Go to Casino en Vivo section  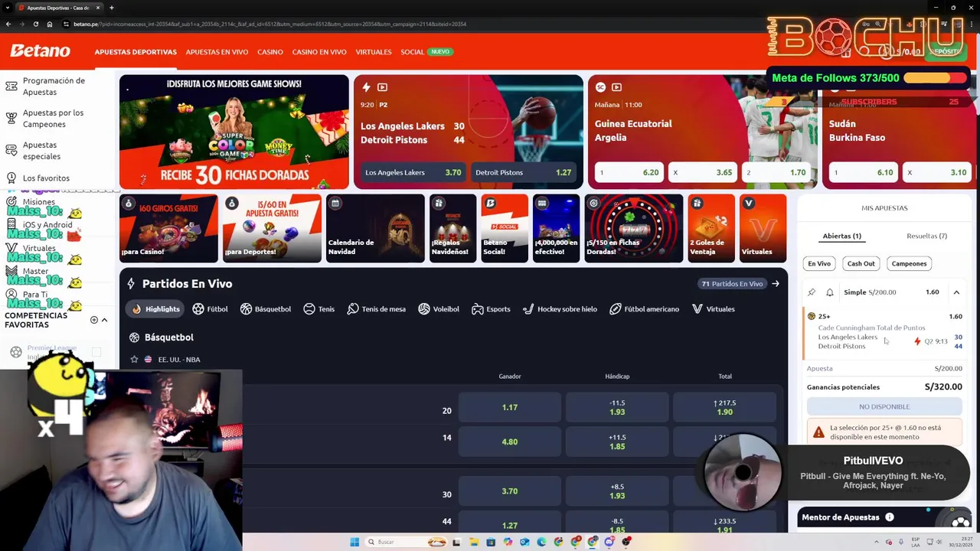pos(319,52)
